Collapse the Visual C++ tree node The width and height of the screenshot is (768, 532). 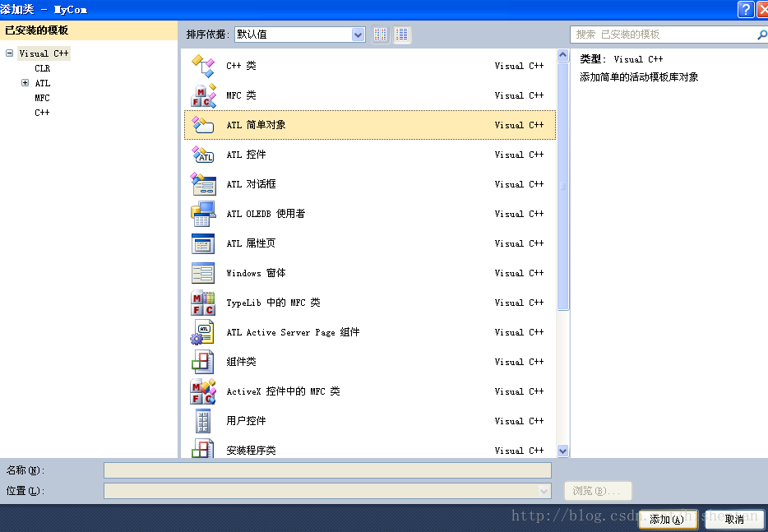(9, 53)
